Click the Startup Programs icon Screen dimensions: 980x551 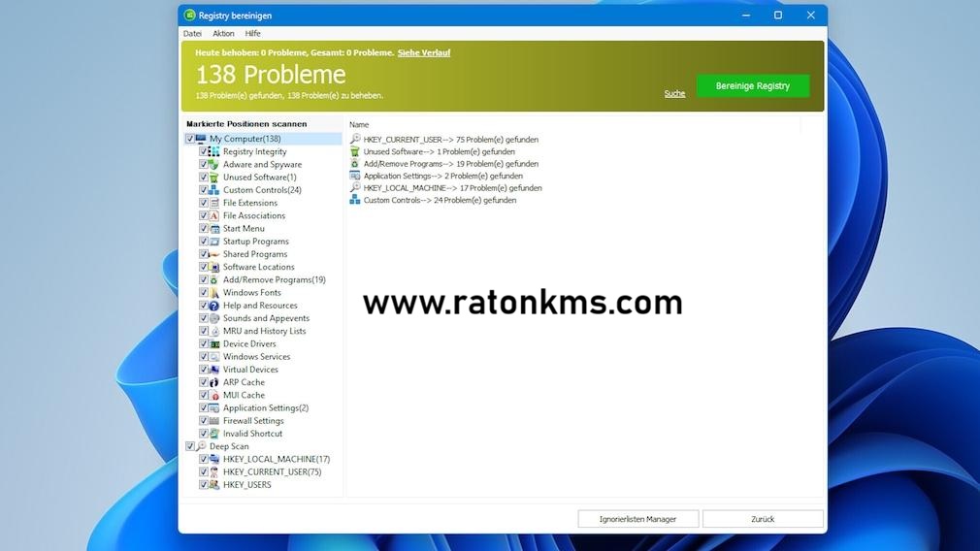point(213,242)
